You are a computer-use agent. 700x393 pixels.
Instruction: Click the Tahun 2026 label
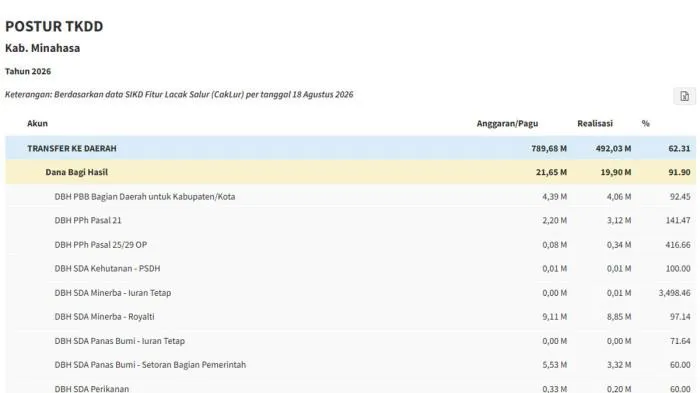28,71
